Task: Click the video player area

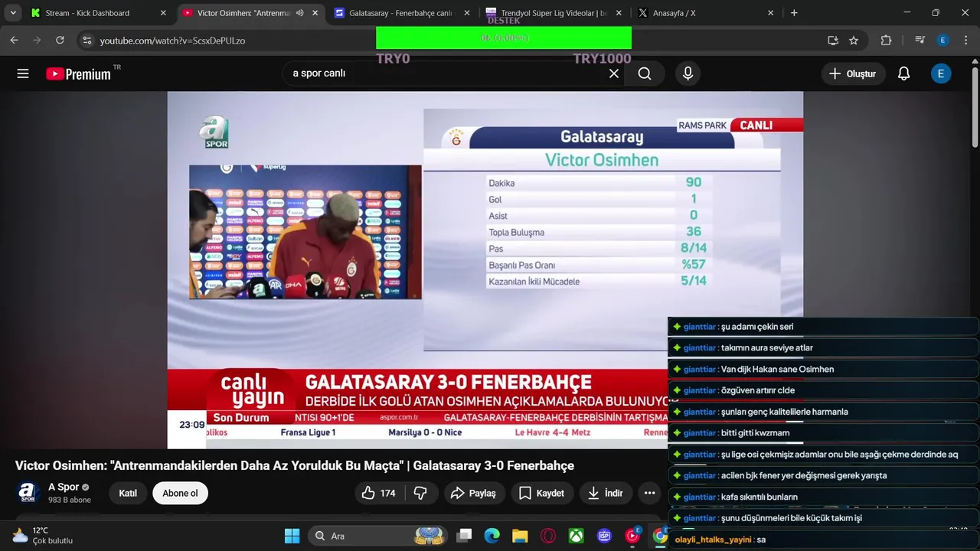Action: pos(485,269)
